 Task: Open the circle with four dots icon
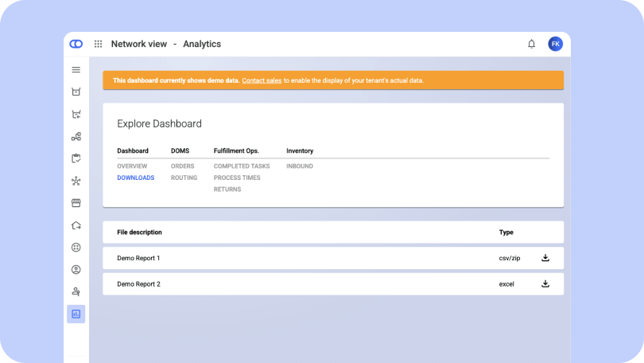[x=76, y=248]
